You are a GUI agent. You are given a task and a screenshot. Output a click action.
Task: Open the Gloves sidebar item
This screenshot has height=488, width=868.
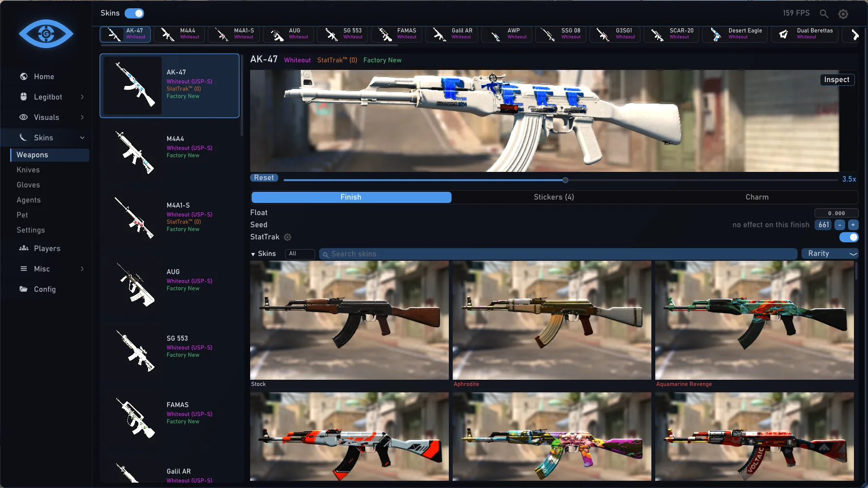coord(28,185)
